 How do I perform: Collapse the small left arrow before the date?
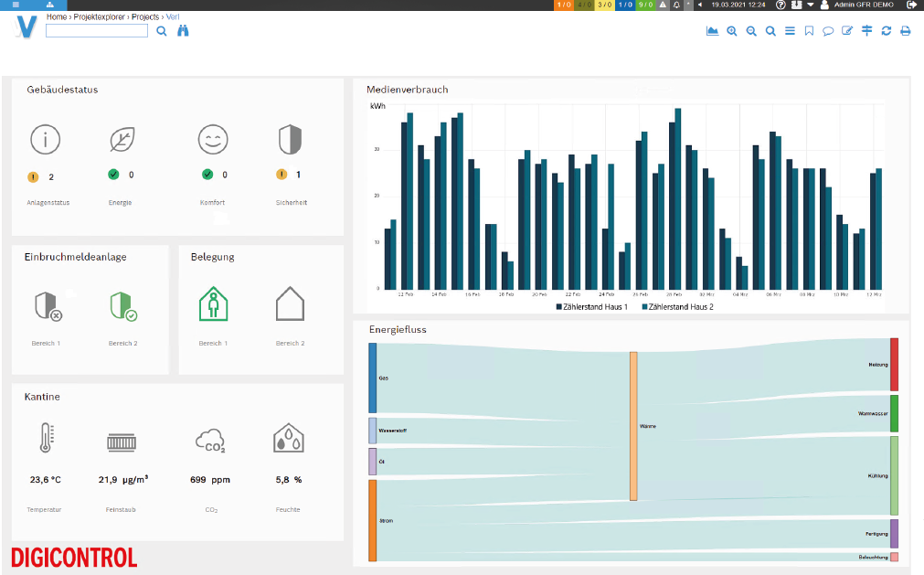(x=700, y=5)
